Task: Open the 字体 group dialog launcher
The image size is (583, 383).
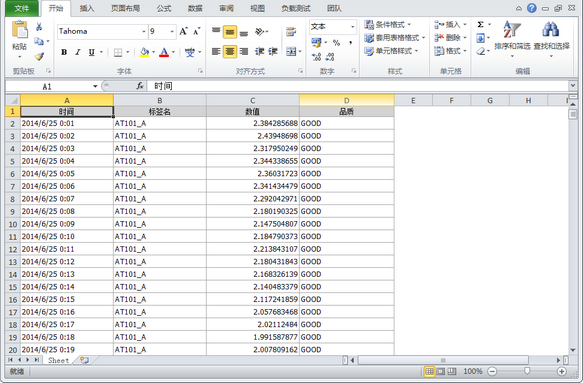Action: pos(200,71)
